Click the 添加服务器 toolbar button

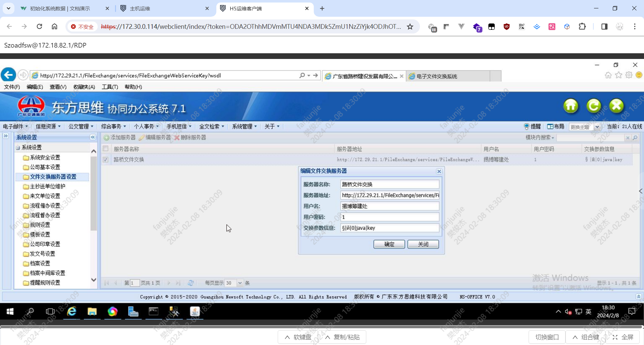tap(120, 138)
